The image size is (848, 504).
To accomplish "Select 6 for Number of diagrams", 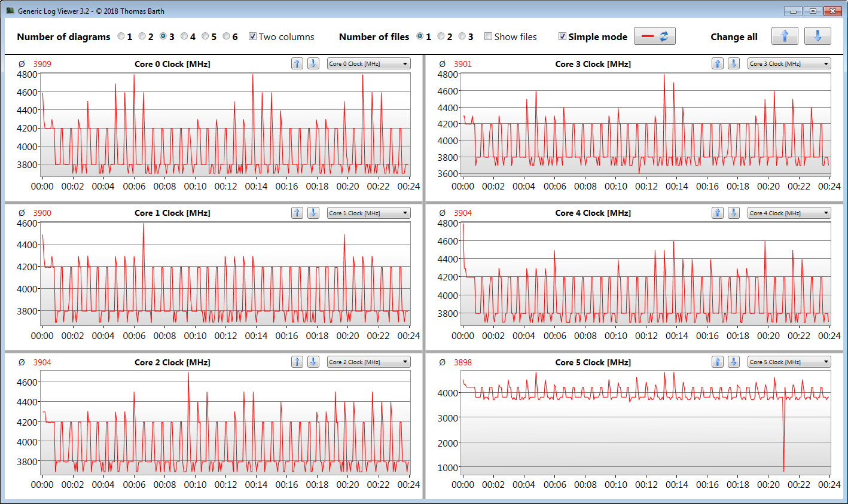I will 227,36.
